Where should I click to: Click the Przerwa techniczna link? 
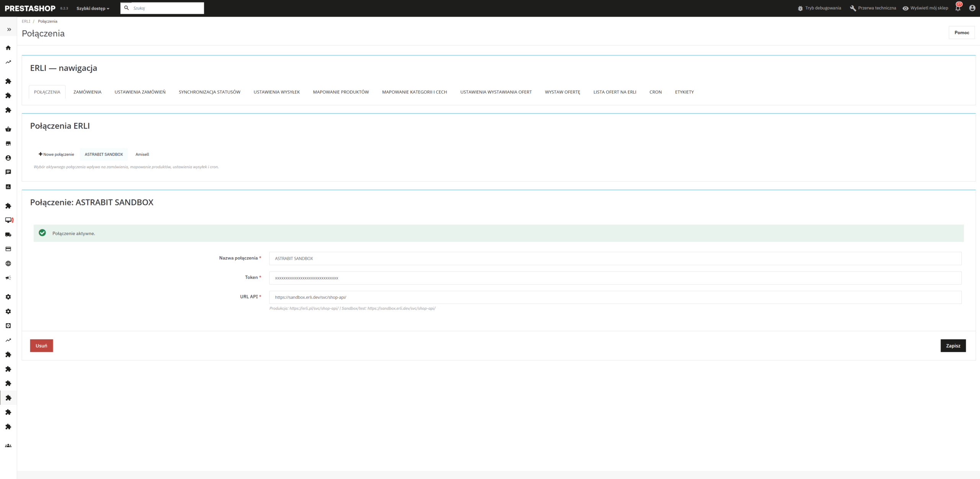(x=877, y=8)
